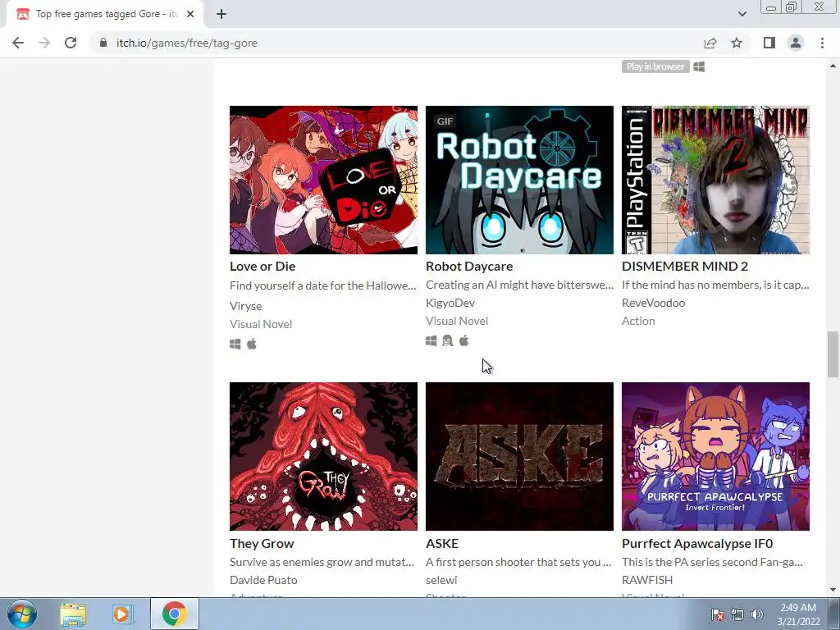Click the GIF badge on Robot Daycare
This screenshot has height=630, width=840.
(445, 121)
